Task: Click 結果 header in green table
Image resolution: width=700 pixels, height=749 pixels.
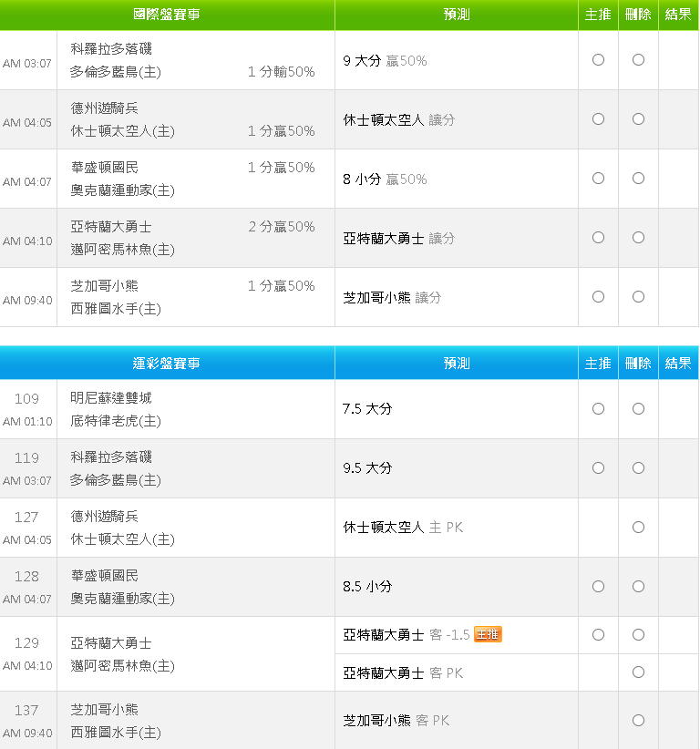Action: click(678, 15)
